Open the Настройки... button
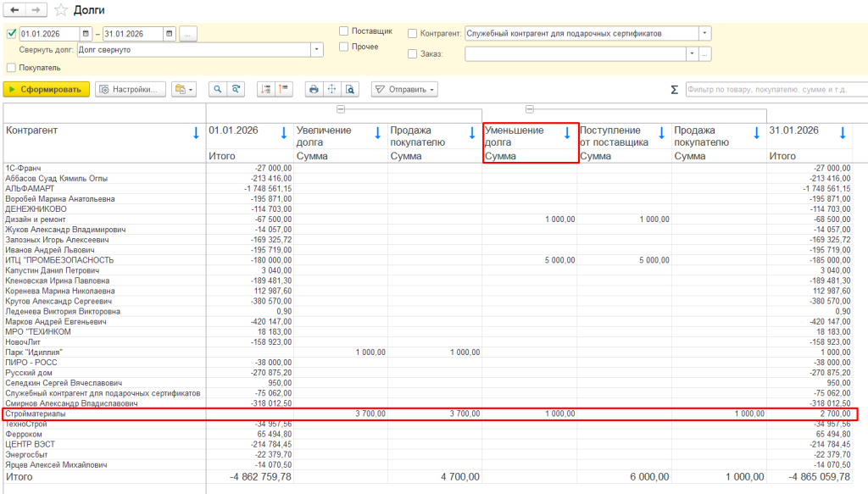The image size is (868, 494). tap(131, 89)
